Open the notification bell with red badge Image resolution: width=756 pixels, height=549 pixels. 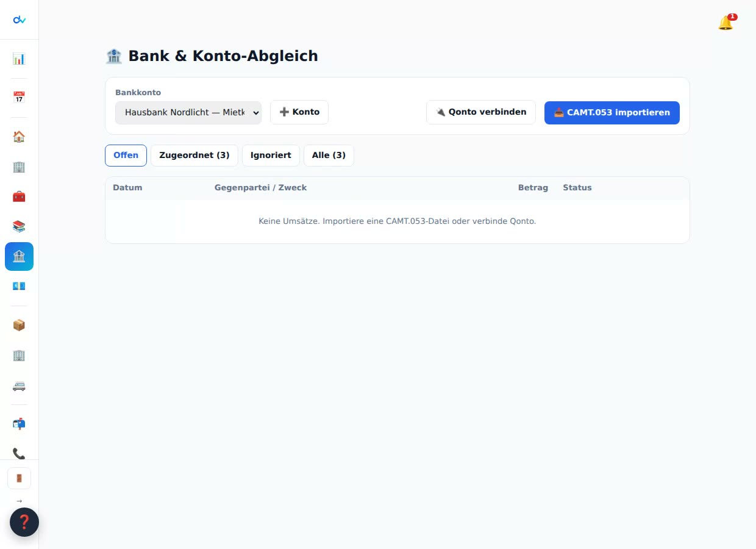pos(726,23)
